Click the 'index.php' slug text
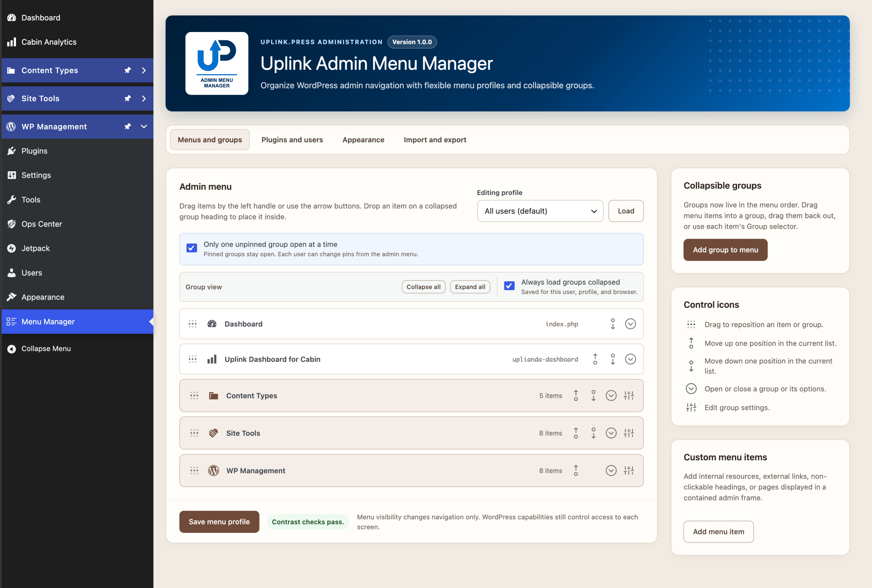872x588 pixels. pos(561,324)
